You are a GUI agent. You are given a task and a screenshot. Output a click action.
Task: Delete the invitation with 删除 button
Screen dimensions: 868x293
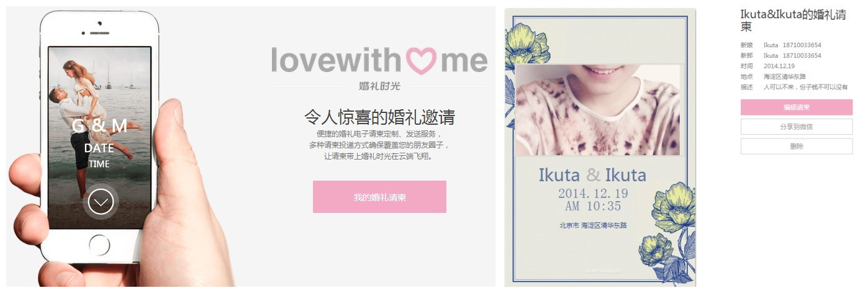pyautogui.click(x=796, y=146)
